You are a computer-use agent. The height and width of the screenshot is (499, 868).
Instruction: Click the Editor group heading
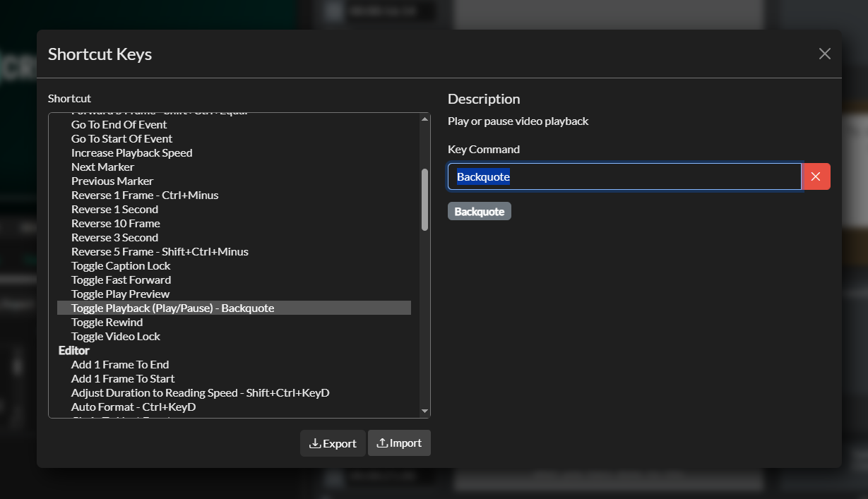point(74,351)
